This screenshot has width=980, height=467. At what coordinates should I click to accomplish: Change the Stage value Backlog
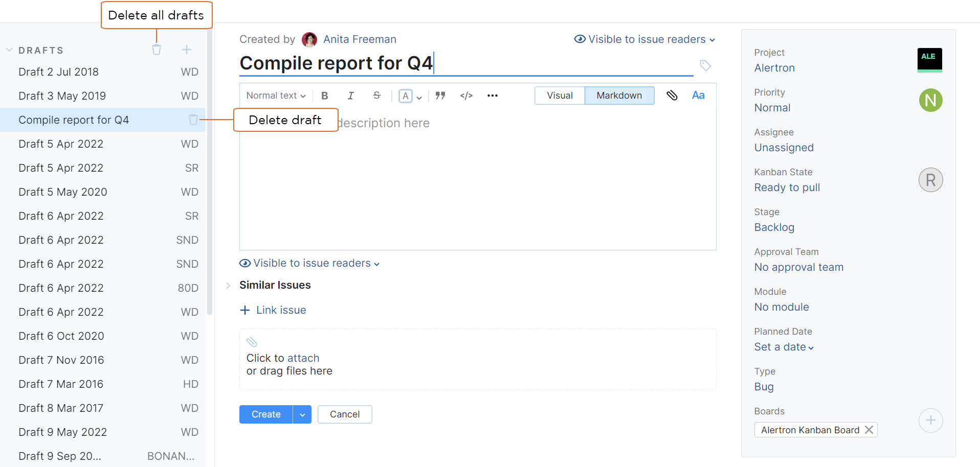tap(774, 227)
